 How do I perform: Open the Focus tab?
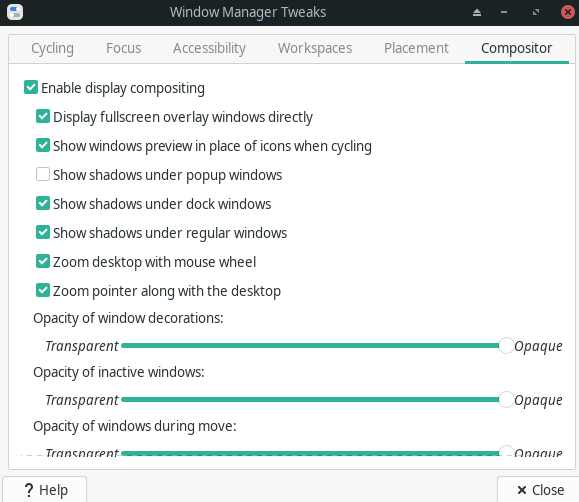(x=123, y=48)
